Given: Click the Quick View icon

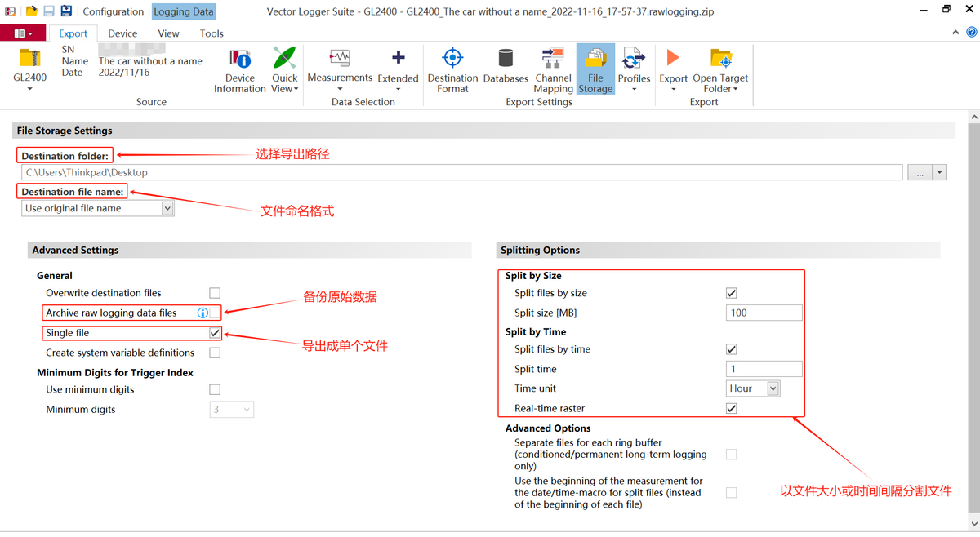Looking at the screenshot, I should (x=284, y=60).
